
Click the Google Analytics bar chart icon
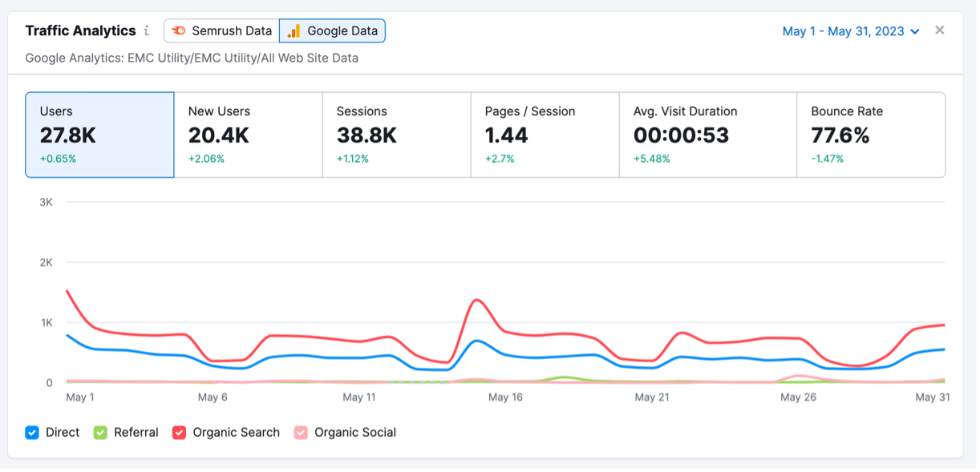tap(294, 31)
